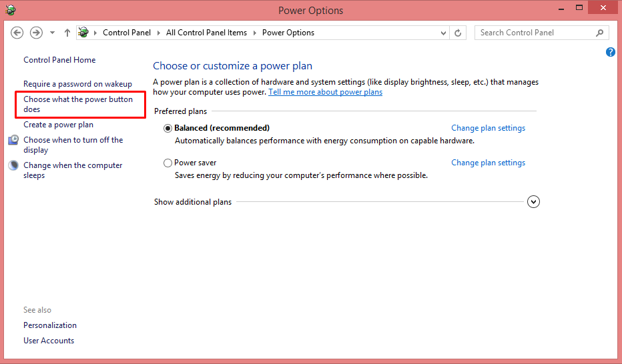Click the sleep moon icon in sidebar
622x364 pixels.
click(13, 165)
